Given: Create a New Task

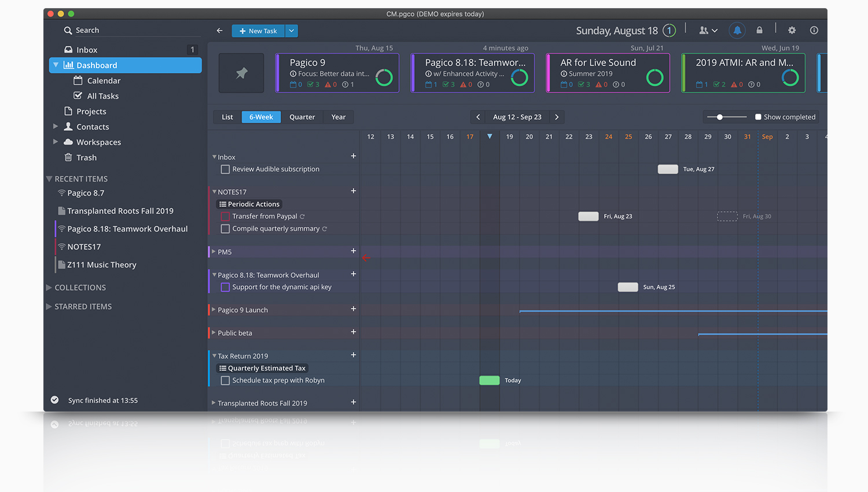Looking at the screenshot, I should tap(258, 31).
